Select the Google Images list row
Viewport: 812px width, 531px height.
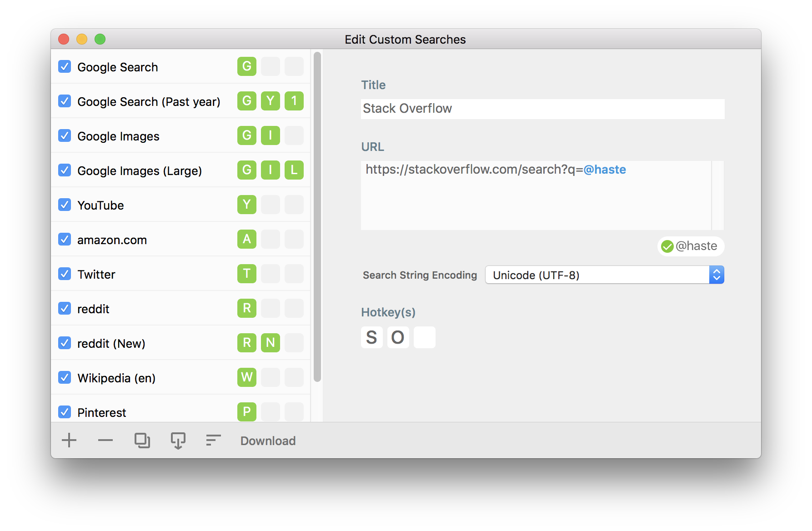click(x=180, y=135)
